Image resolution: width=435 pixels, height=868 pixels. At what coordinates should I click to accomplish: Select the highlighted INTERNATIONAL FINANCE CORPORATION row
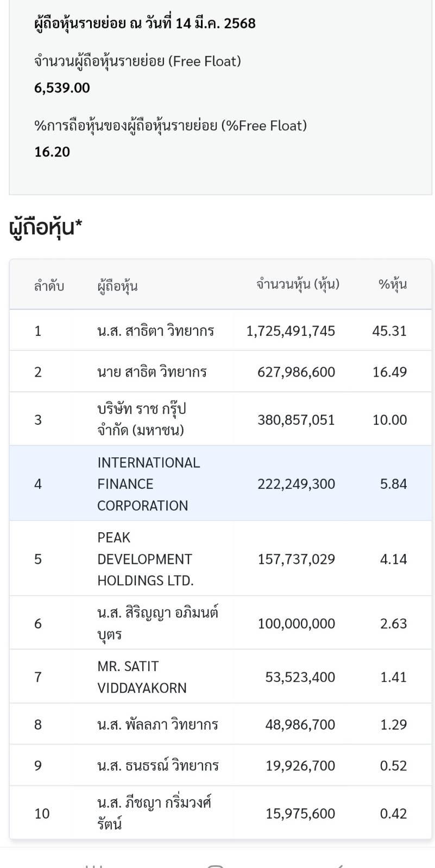point(220,483)
